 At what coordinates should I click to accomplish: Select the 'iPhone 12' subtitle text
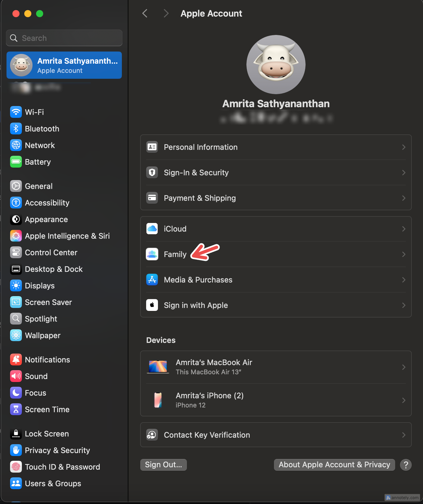[190, 405]
